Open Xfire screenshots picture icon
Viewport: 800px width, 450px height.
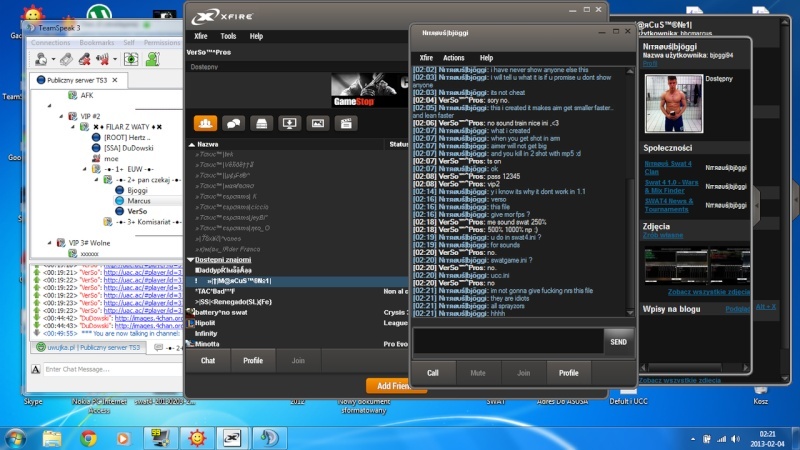317,123
